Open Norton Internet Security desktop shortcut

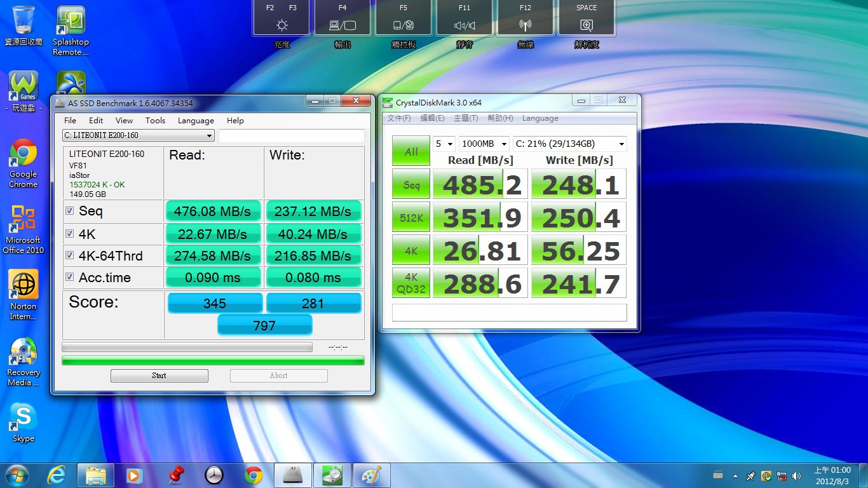(24, 295)
